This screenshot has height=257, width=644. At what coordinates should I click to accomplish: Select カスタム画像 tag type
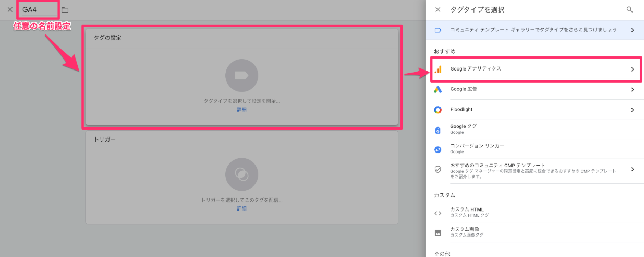pyautogui.click(x=534, y=232)
